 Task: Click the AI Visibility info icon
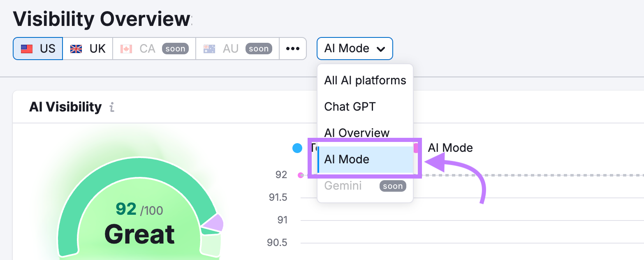coord(112,107)
